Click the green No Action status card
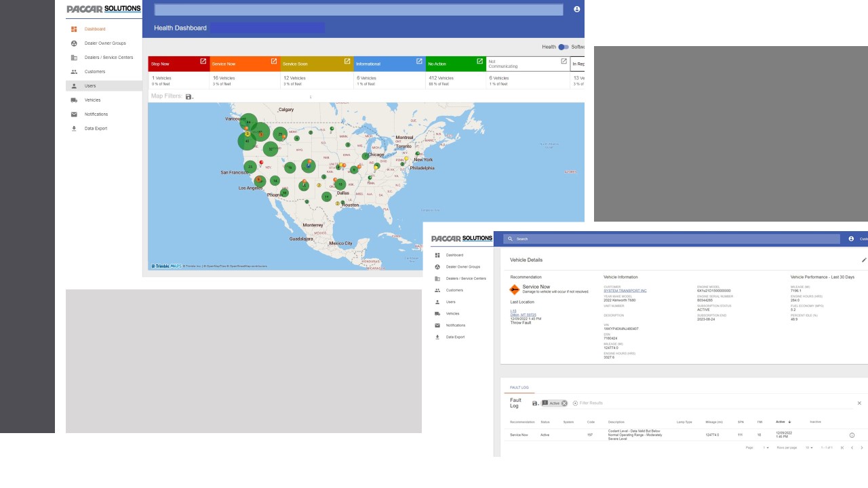Image resolution: width=868 pixels, height=488 pixels. click(456, 64)
